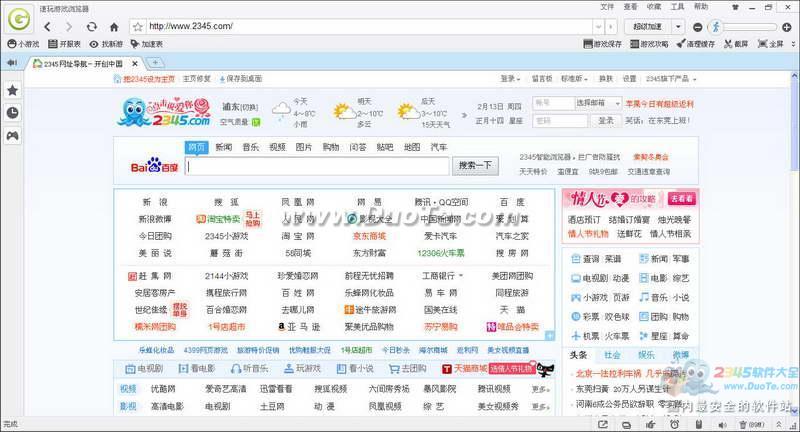Expand the 选择邮箱 mailbox dropdown
This screenshot has width=800, height=432.
coord(601,103)
